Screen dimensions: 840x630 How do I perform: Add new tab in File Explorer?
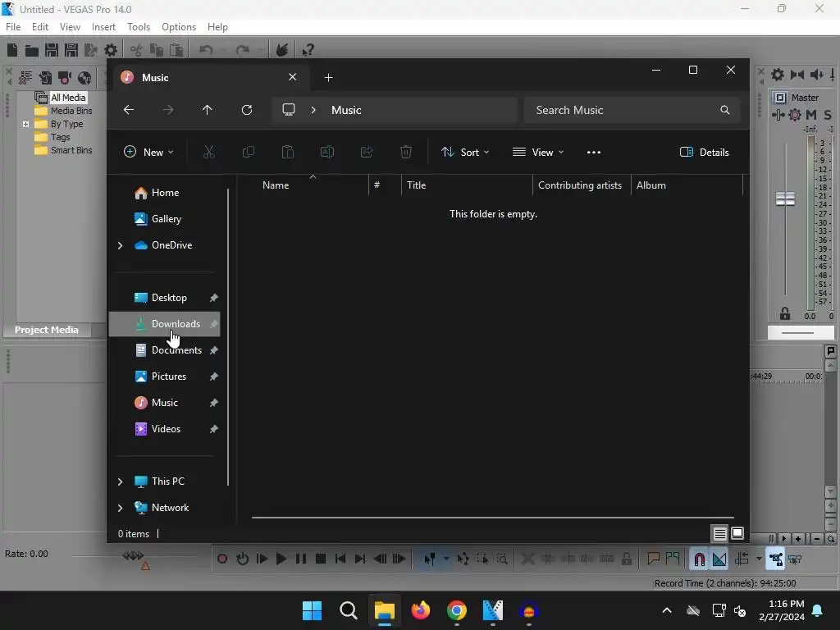click(x=328, y=78)
